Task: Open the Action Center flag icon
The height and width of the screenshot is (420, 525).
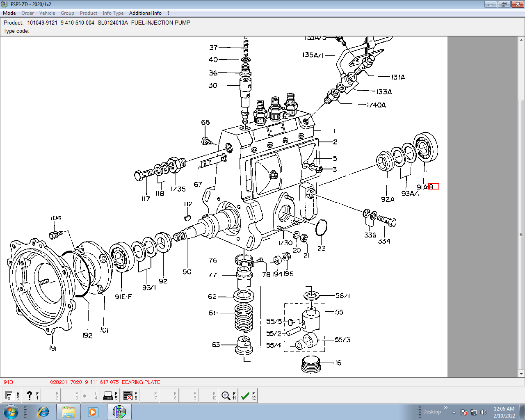Action: [x=464, y=412]
